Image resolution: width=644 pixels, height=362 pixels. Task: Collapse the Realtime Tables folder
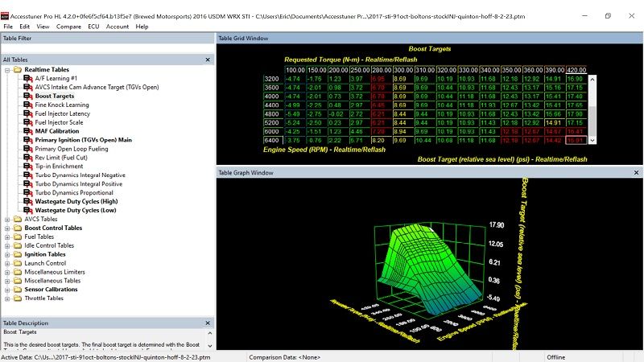coord(7,70)
